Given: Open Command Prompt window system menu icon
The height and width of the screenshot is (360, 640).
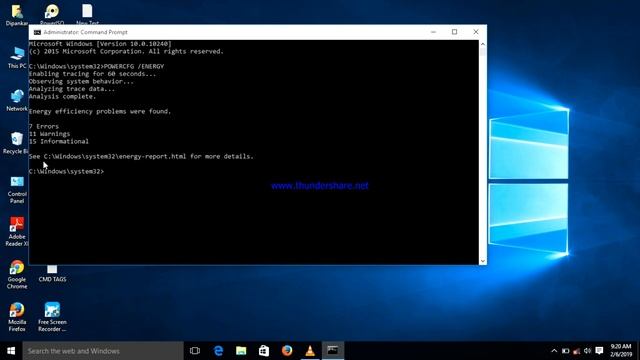Looking at the screenshot, I should [37, 32].
